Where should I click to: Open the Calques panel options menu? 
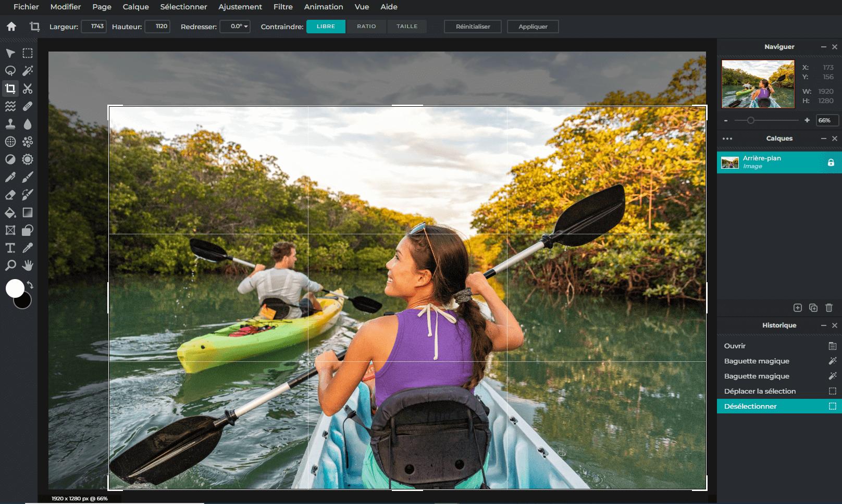click(x=727, y=138)
